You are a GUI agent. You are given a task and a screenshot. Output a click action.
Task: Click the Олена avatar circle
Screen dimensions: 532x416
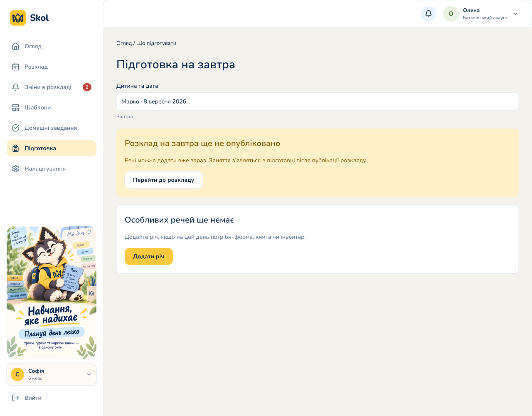(451, 14)
